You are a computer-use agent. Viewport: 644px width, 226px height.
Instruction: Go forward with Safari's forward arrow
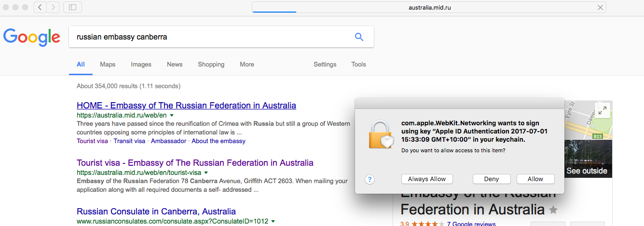53,7
